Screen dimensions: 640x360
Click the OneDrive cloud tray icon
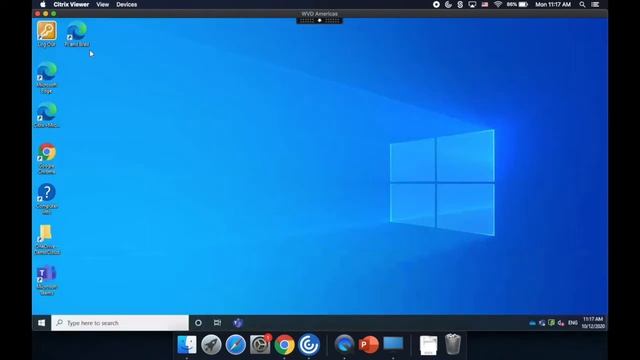pos(532,323)
